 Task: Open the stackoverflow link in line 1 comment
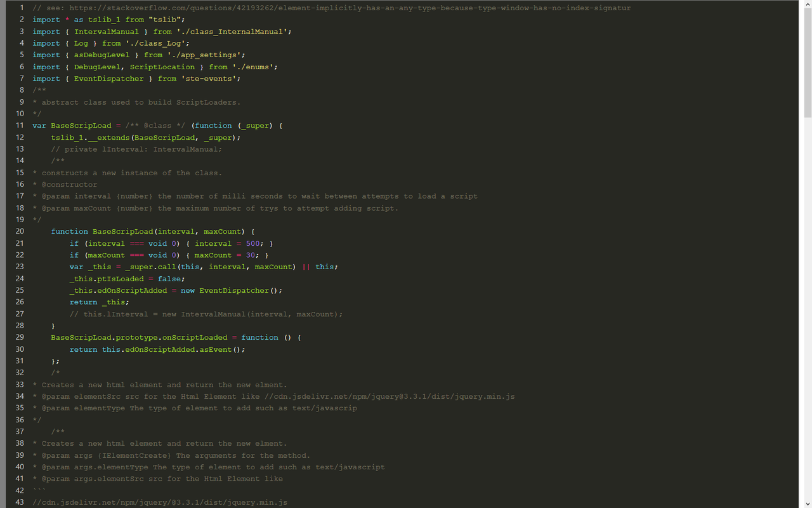click(349, 8)
